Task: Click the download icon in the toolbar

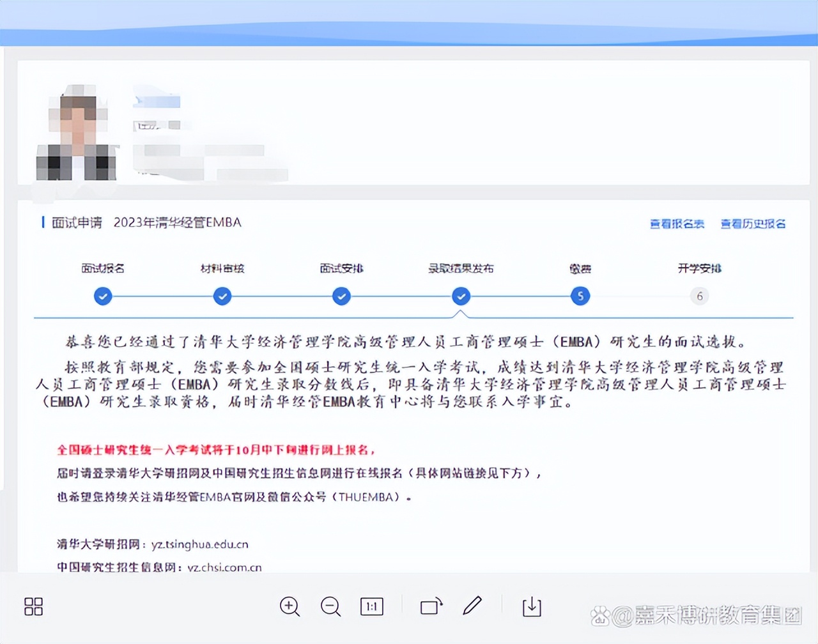Action: (532, 607)
